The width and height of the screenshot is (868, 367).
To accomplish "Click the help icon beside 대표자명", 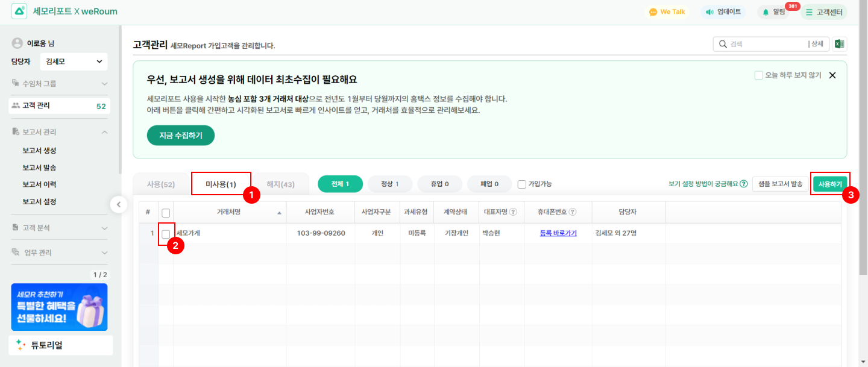I will pyautogui.click(x=513, y=212).
